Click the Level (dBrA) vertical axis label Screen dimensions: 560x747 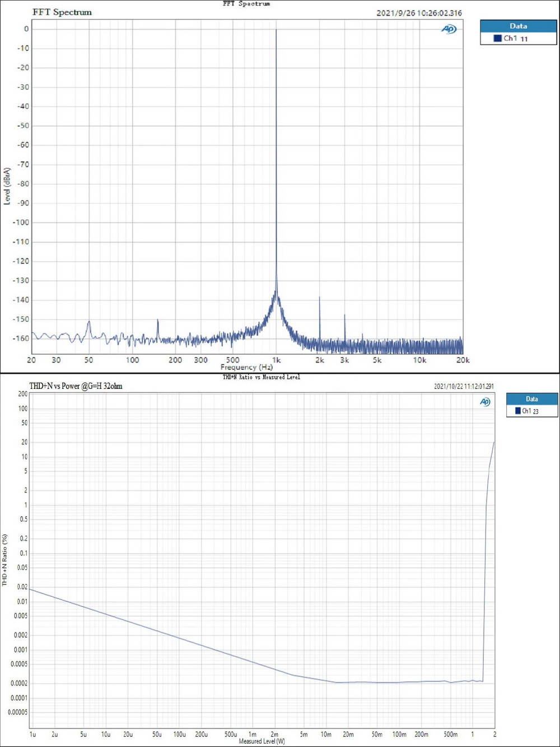[x=7, y=186]
